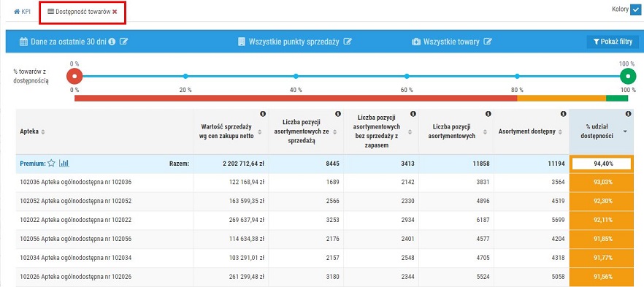Click the red 0% slider handle

click(x=74, y=77)
